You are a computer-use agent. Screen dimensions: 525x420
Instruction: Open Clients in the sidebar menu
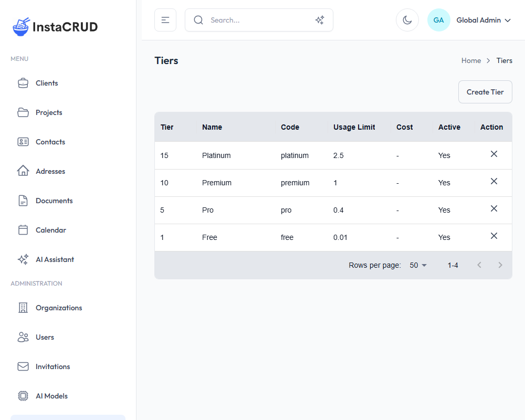47,83
